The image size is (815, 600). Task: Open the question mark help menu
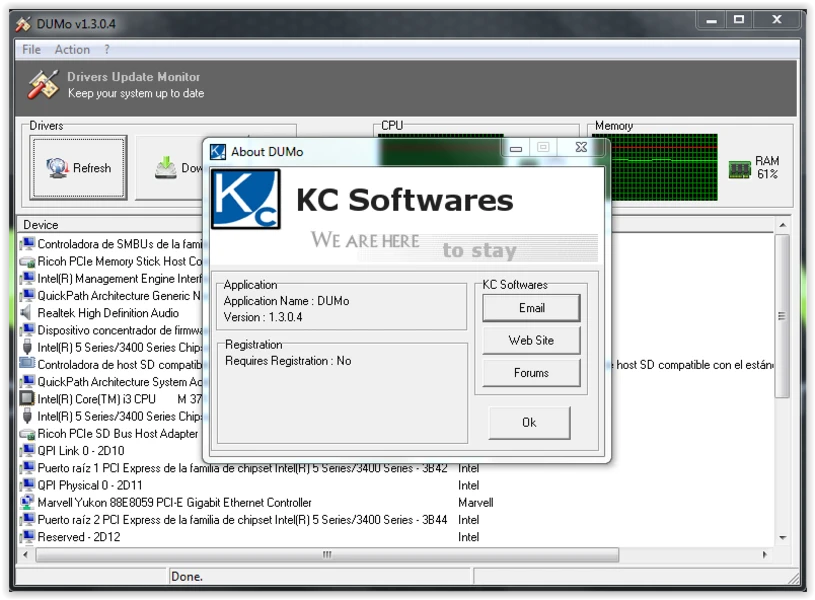[x=107, y=49]
